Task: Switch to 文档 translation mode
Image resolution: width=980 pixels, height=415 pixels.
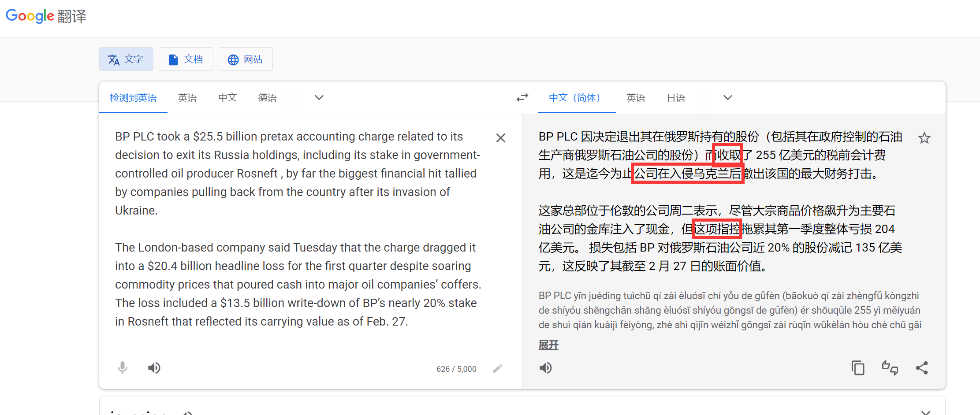Action: pyautogui.click(x=186, y=59)
